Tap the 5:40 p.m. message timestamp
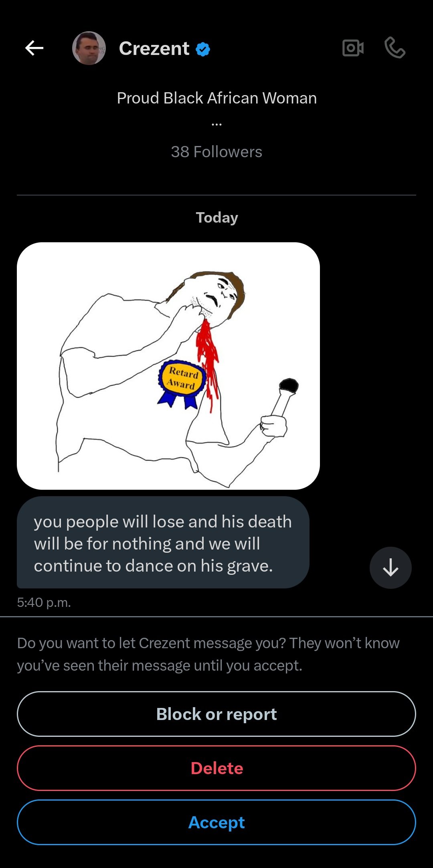Image resolution: width=433 pixels, height=868 pixels. click(x=44, y=602)
